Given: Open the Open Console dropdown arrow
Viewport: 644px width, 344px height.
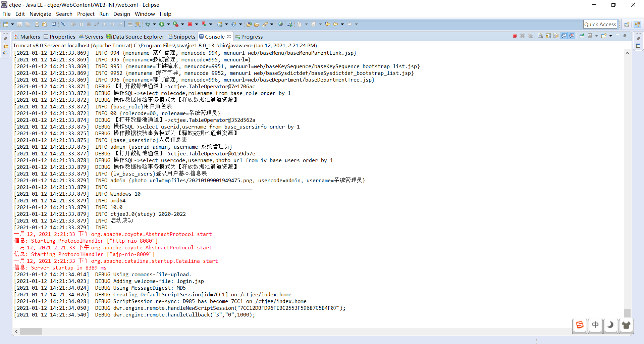Looking at the screenshot, I should coord(610,36).
